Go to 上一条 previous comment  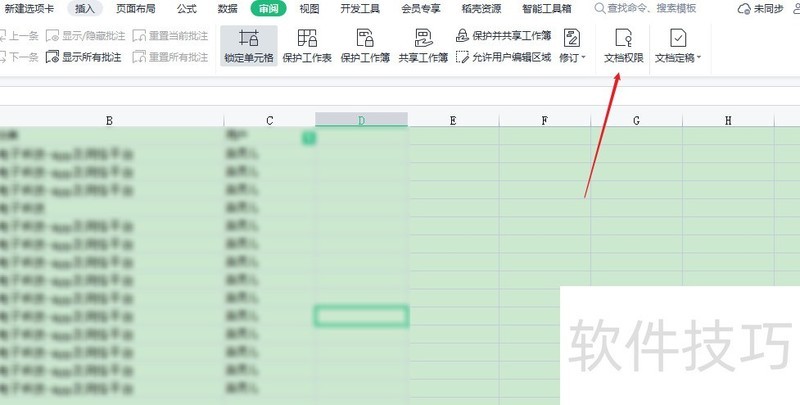[19, 36]
